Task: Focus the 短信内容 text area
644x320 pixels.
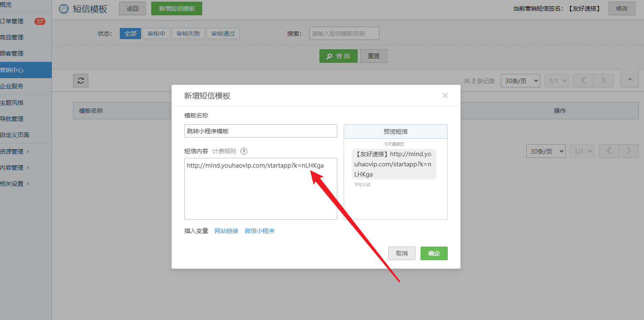Action: [x=261, y=189]
